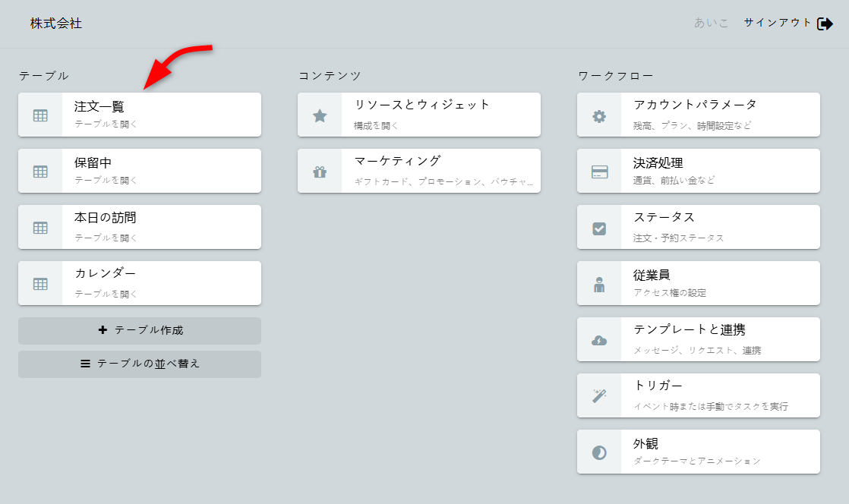The width and height of the screenshot is (849, 504).
Task: Click the cloud icon for テンプレートと連携
Action: pyautogui.click(x=599, y=340)
